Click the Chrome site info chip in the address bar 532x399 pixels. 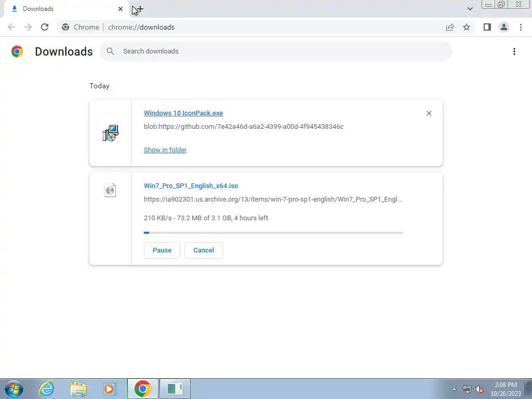tap(81, 27)
